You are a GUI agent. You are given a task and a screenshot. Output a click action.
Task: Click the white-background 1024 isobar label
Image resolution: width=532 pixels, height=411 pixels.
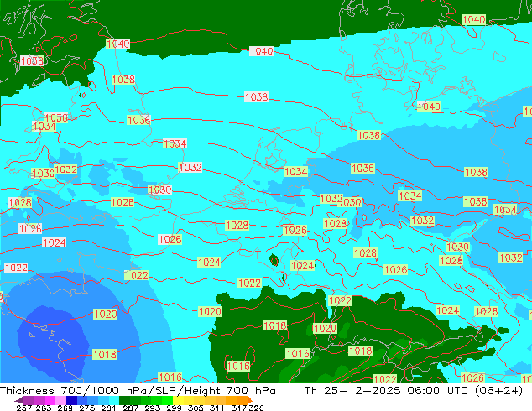coord(54,242)
